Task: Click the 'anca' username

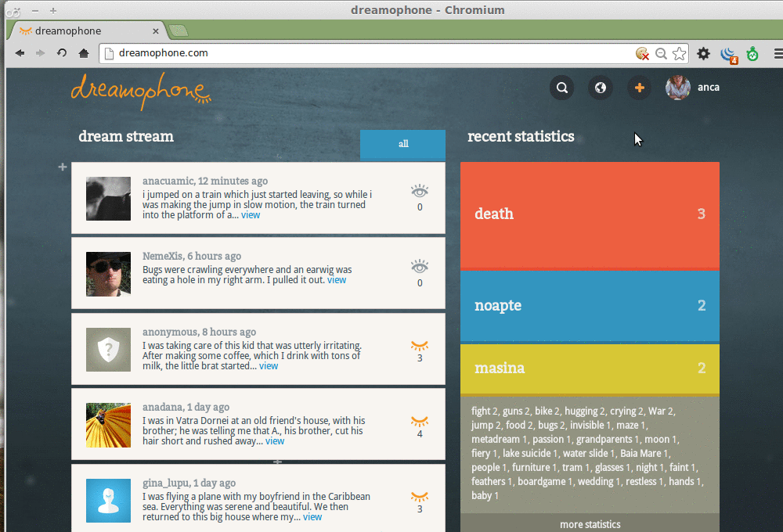Action: [x=709, y=88]
